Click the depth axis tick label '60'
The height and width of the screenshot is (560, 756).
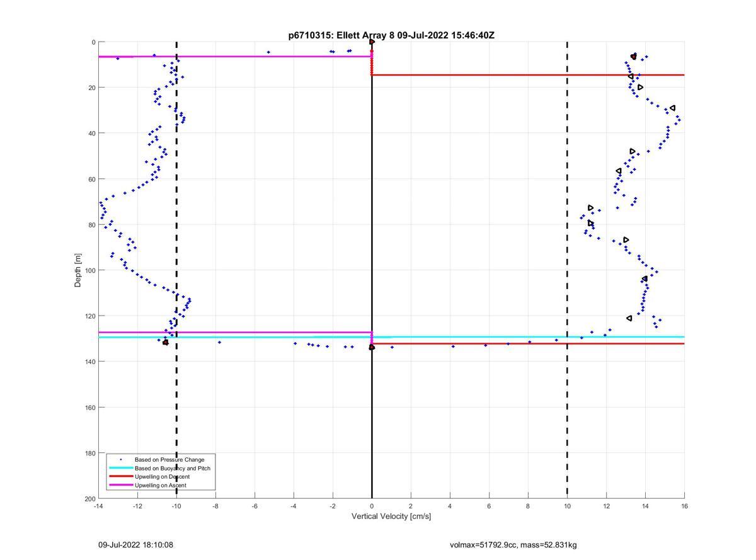[91, 179]
